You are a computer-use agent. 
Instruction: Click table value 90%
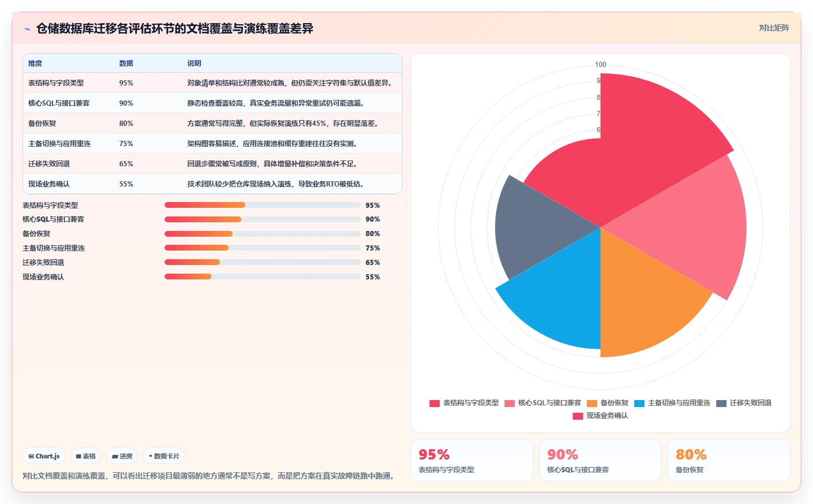point(126,103)
